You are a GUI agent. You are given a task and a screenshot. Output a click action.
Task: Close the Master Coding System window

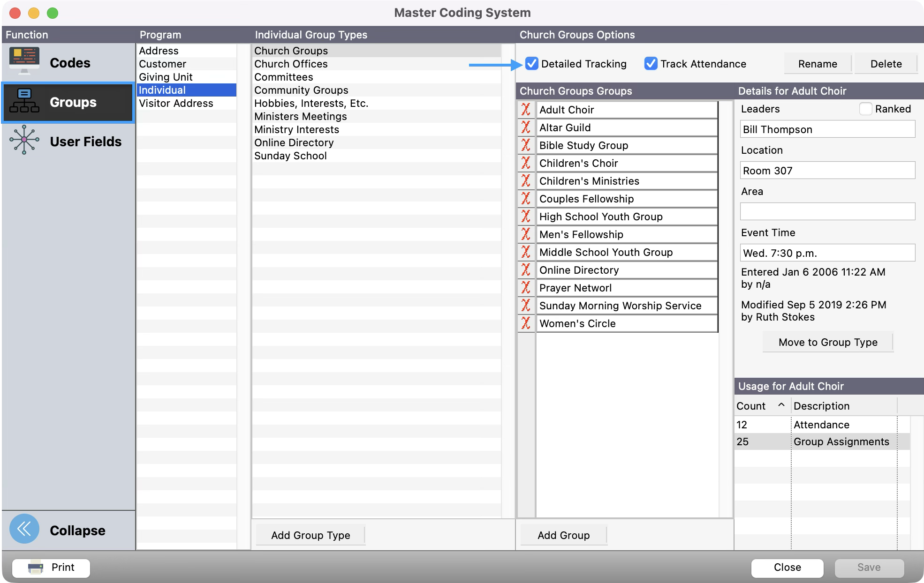coord(787,568)
